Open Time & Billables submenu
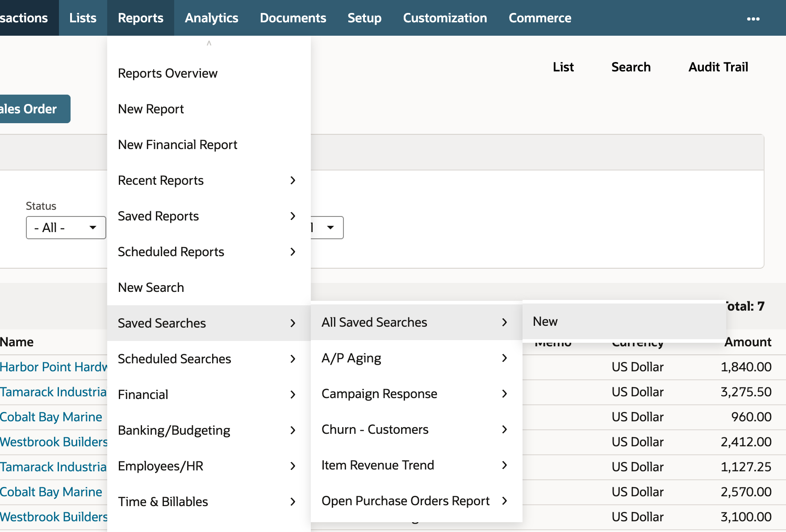Image resolution: width=786 pixels, height=532 pixels. (209, 502)
